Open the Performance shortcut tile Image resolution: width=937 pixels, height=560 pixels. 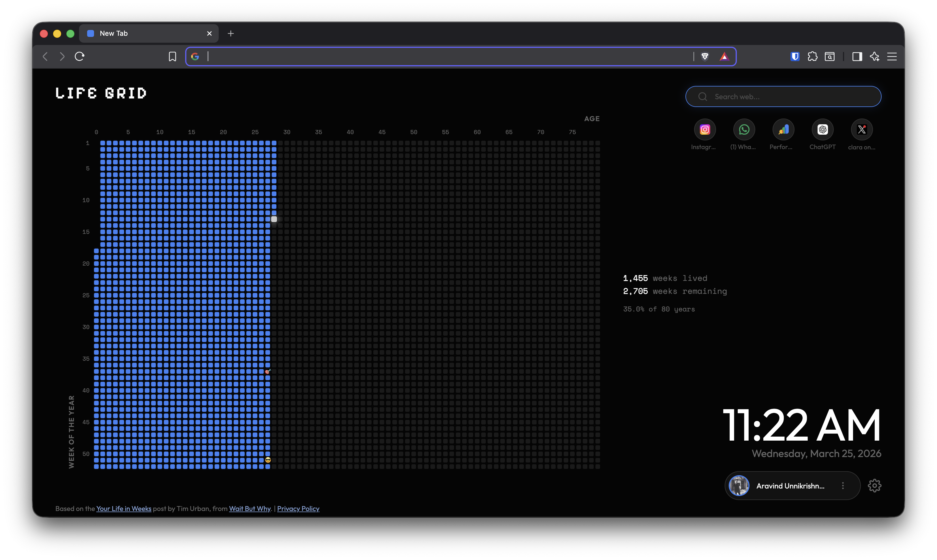coord(783,129)
